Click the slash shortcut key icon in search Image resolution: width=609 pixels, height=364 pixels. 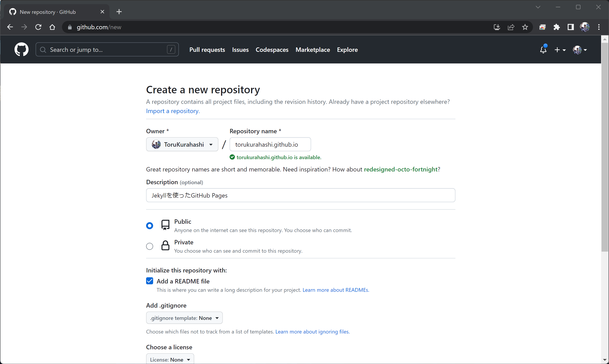171,50
